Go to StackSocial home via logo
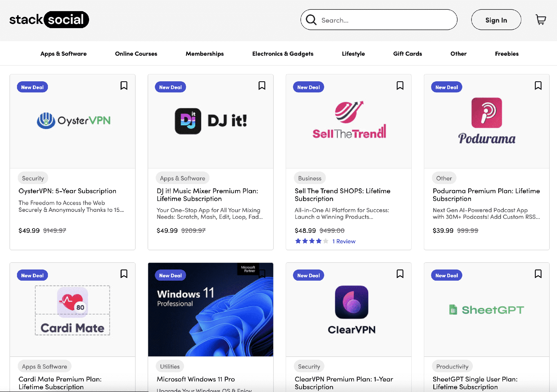The height and width of the screenshot is (392, 557). 49,19
